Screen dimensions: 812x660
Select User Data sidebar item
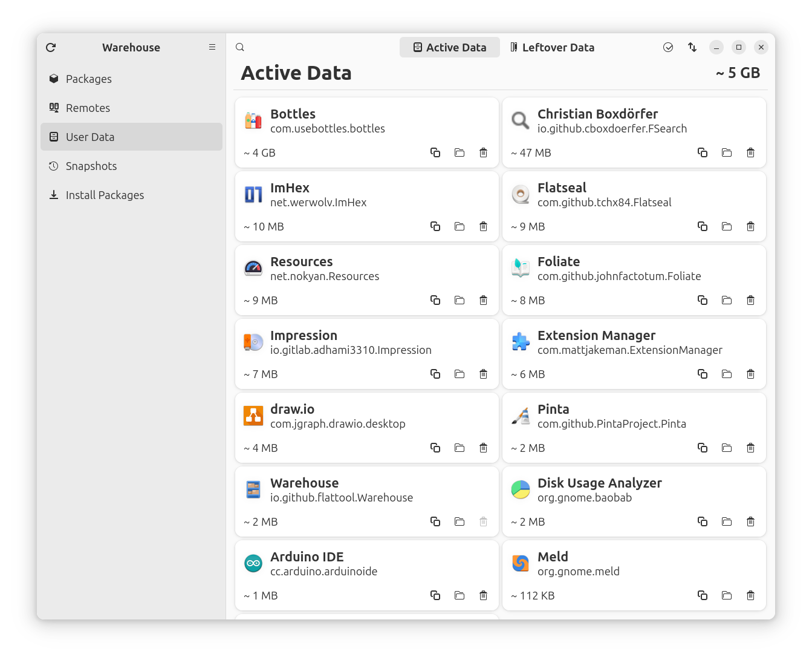pos(131,137)
